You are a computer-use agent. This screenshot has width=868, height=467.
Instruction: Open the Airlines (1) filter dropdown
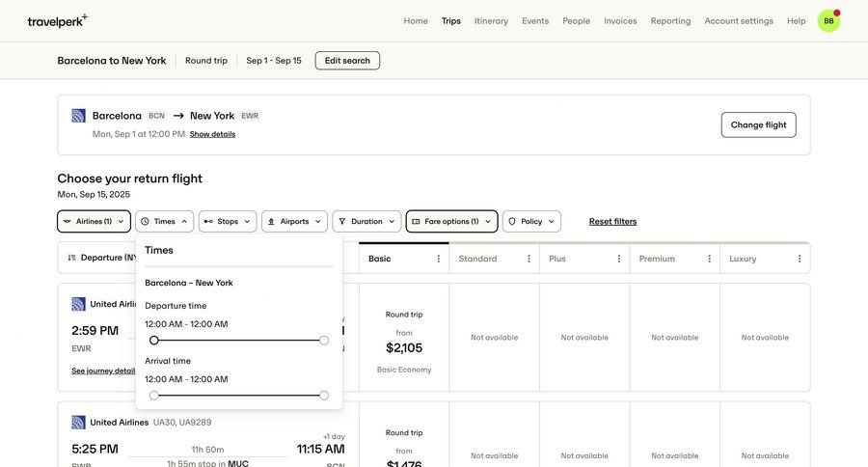click(x=94, y=222)
